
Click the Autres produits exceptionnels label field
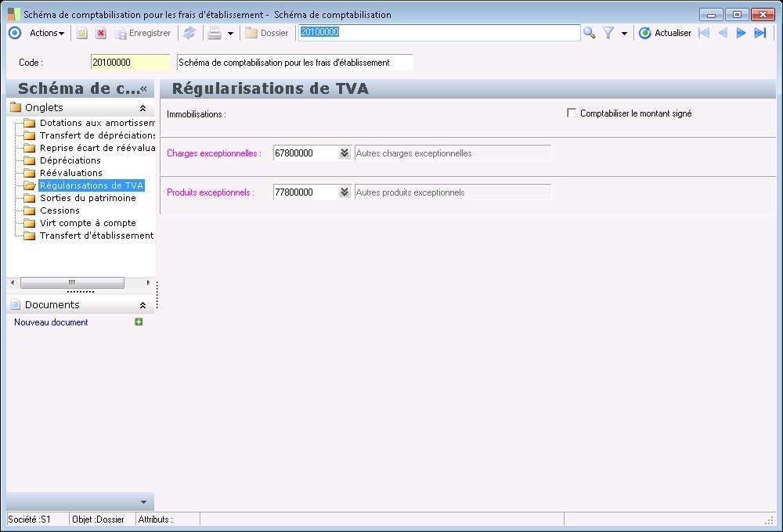point(453,192)
